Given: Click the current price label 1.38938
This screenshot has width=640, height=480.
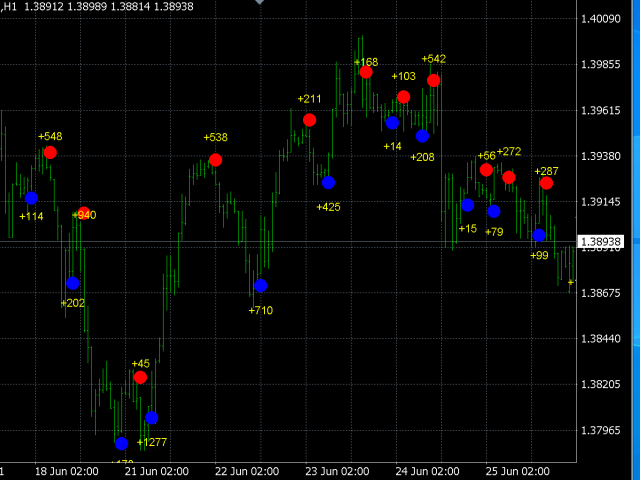Looking at the screenshot, I should point(600,242).
